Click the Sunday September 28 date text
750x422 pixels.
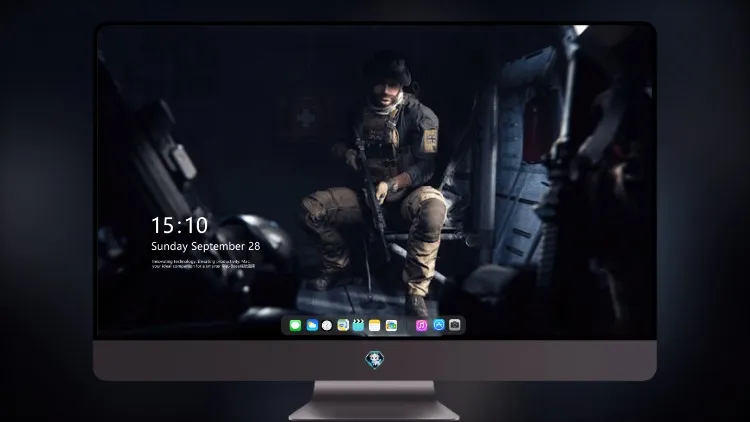[x=206, y=246]
